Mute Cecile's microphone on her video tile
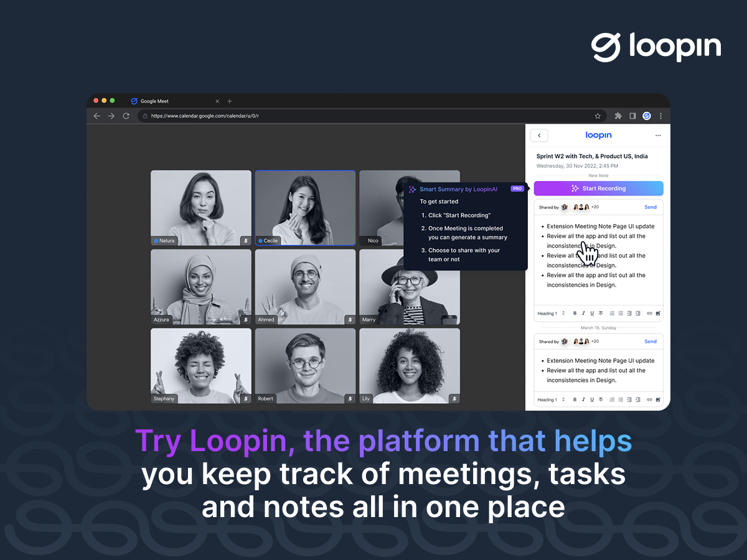747x560 pixels. [351, 241]
